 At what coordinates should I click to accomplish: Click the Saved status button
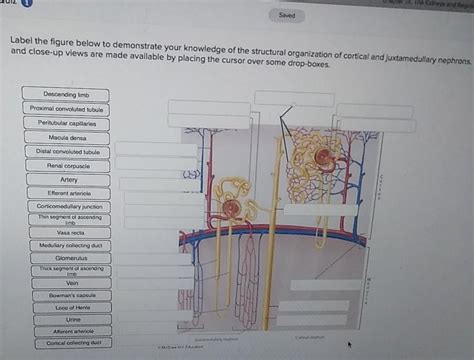coord(287,15)
